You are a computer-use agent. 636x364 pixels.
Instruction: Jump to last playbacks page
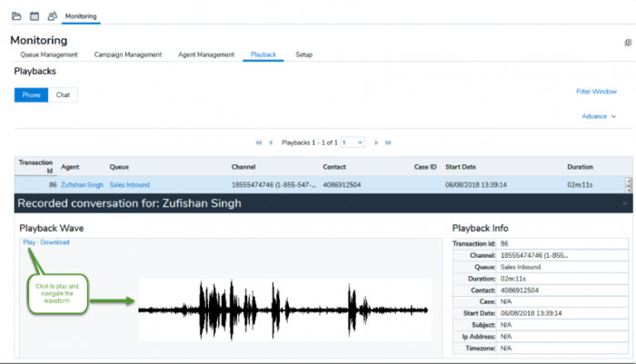tap(388, 143)
